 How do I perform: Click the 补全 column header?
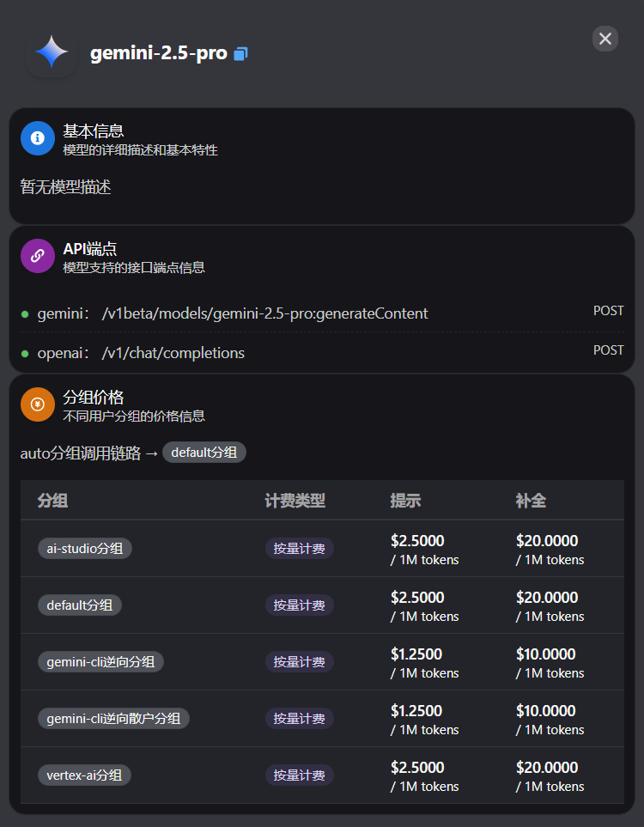pos(531,501)
